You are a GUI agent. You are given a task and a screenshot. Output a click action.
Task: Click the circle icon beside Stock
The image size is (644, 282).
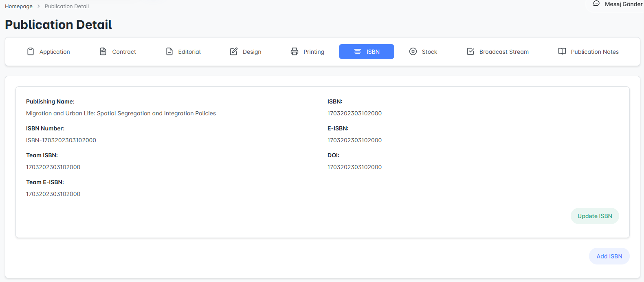point(413,51)
